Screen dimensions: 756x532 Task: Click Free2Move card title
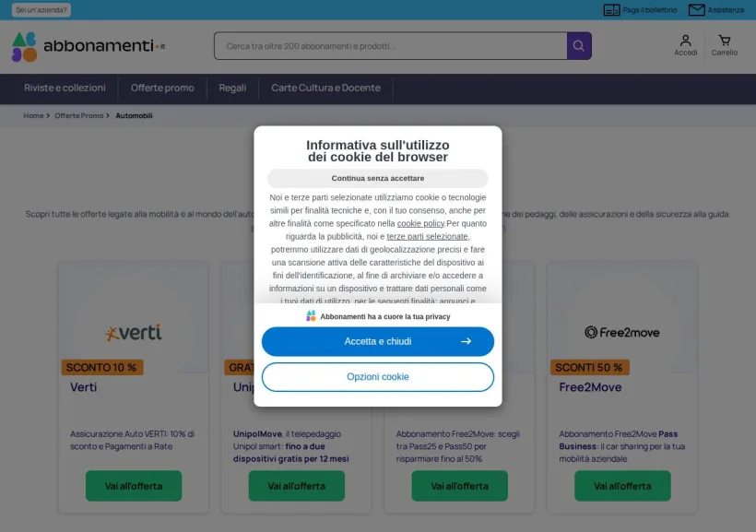click(590, 387)
